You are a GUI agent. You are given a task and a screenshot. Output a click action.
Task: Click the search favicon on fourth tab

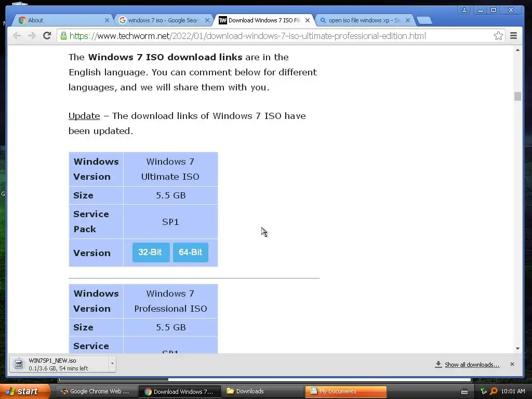pyautogui.click(x=323, y=20)
